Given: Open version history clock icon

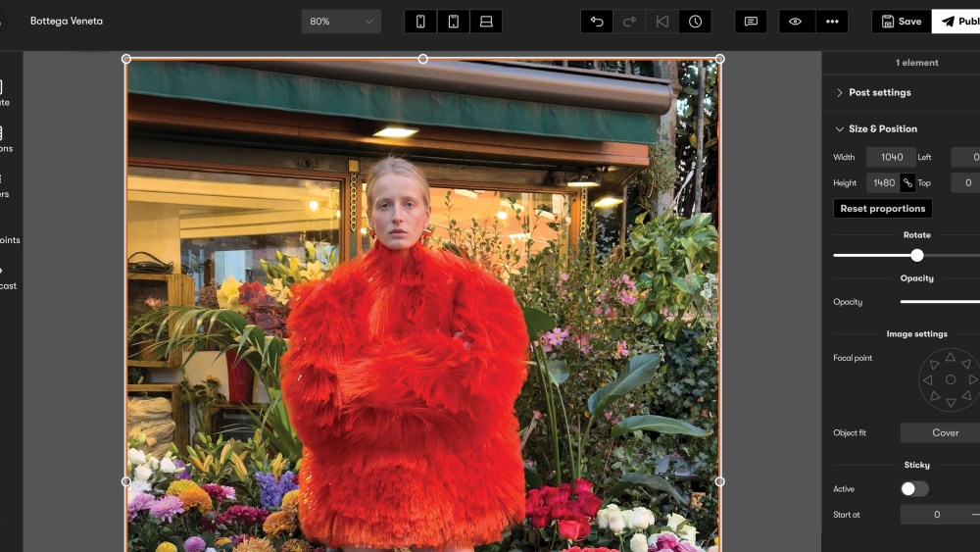Looking at the screenshot, I should [695, 22].
